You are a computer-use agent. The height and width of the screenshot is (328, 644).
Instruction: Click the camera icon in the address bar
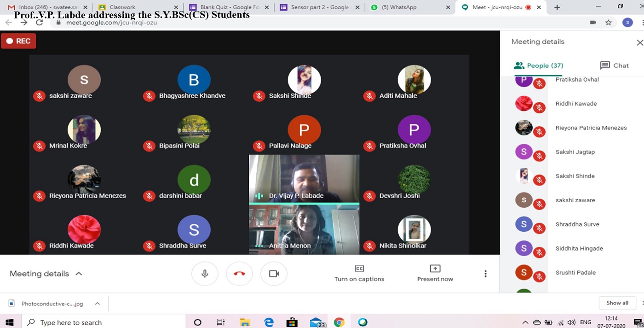coord(593,22)
